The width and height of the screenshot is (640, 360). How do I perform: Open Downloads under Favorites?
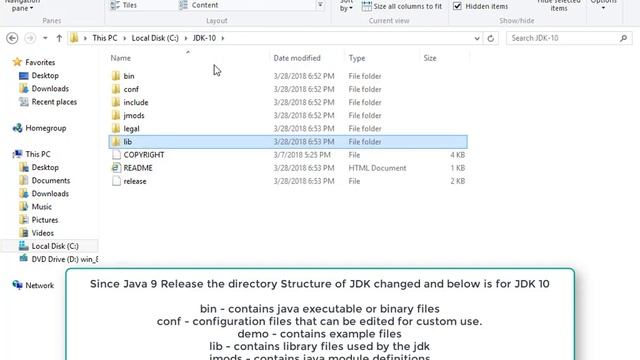click(50, 89)
